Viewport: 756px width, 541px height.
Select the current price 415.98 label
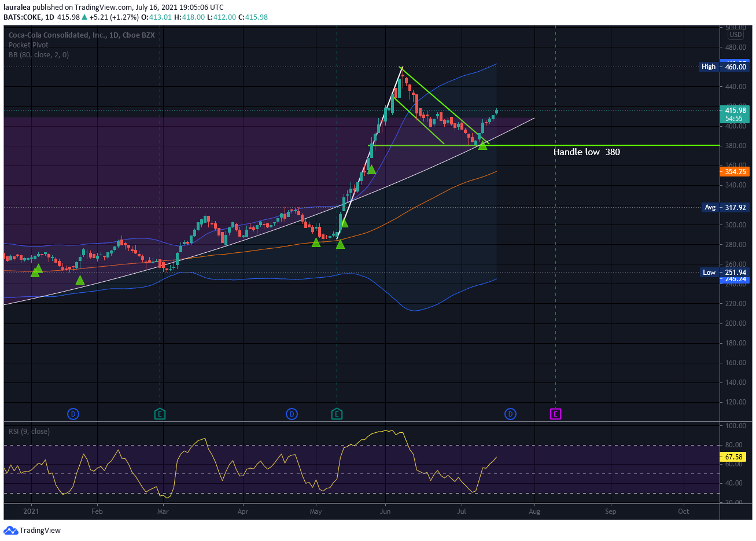pos(735,110)
